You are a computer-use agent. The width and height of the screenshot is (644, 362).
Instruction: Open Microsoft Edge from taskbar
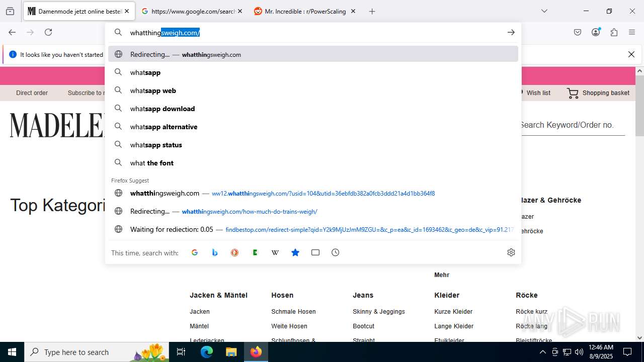(x=207, y=352)
